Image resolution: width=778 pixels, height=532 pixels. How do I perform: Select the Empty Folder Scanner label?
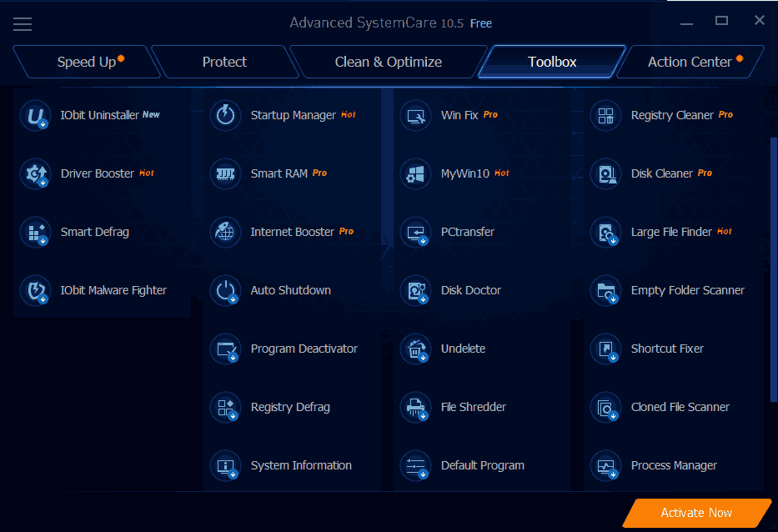coord(688,290)
